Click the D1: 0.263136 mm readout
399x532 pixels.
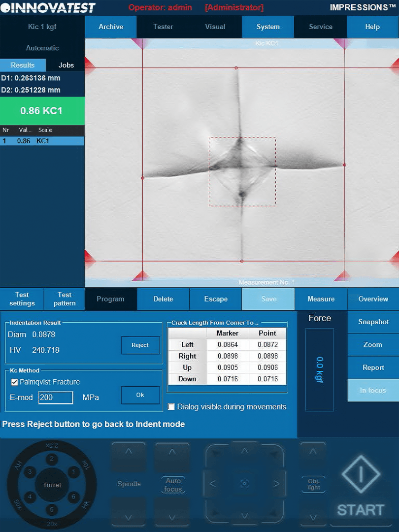31,78
